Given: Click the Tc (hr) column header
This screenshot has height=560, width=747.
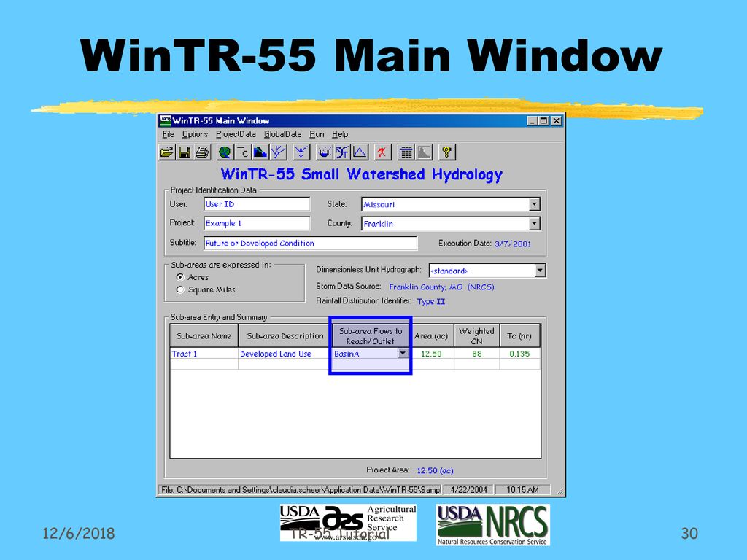Looking at the screenshot, I should coord(519,335).
